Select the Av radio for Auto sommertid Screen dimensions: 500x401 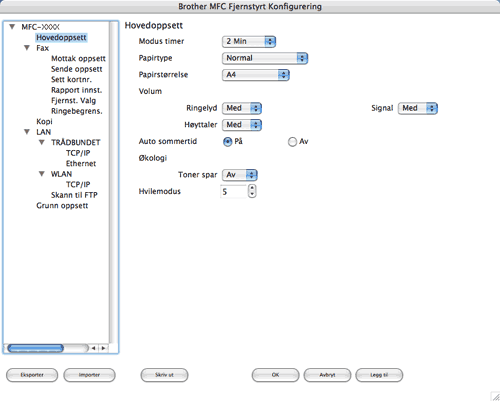click(x=292, y=142)
